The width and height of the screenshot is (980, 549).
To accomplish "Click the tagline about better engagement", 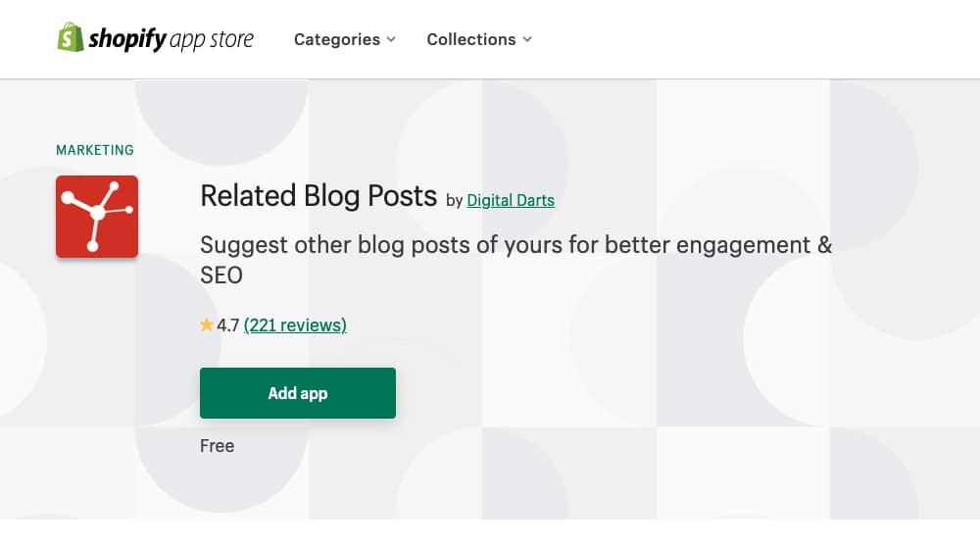I will pos(516,260).
